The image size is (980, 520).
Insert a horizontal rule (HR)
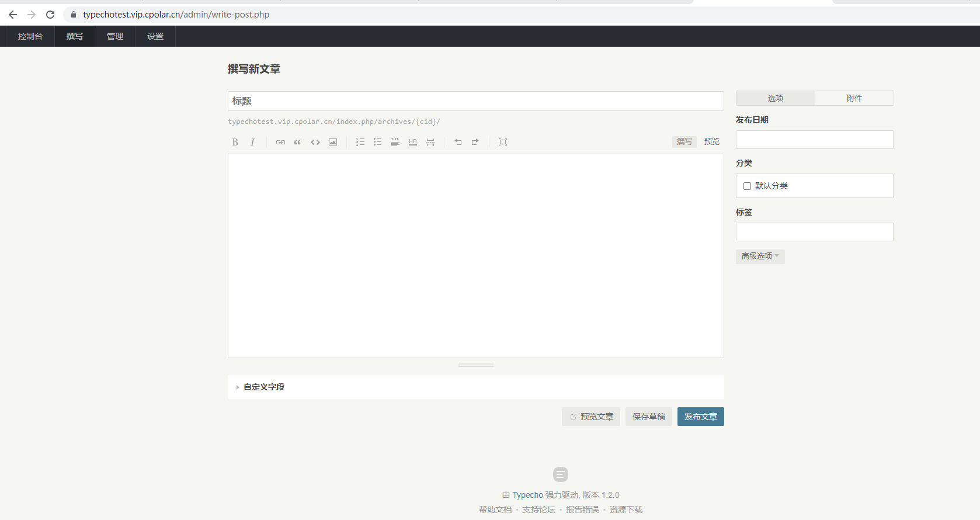pyautogui.click(x=413, y=142)
